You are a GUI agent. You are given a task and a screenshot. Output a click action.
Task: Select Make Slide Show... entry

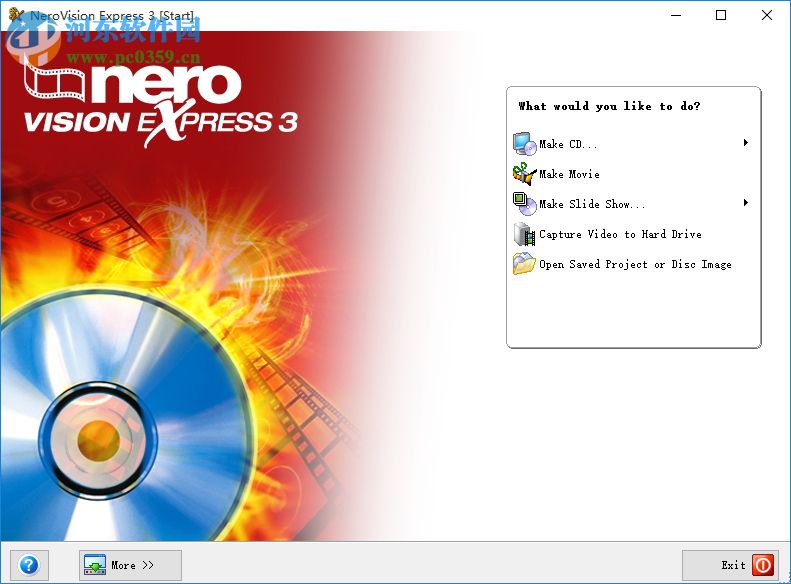[592, 204]
